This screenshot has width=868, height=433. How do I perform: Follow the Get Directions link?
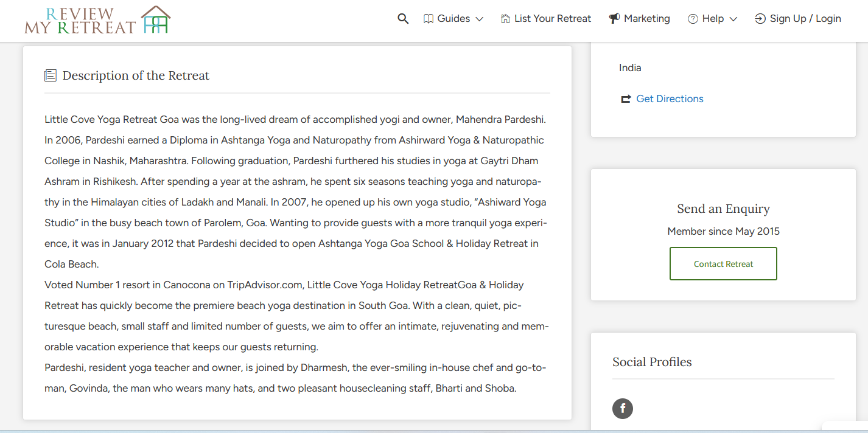click(x=670, y=99)
